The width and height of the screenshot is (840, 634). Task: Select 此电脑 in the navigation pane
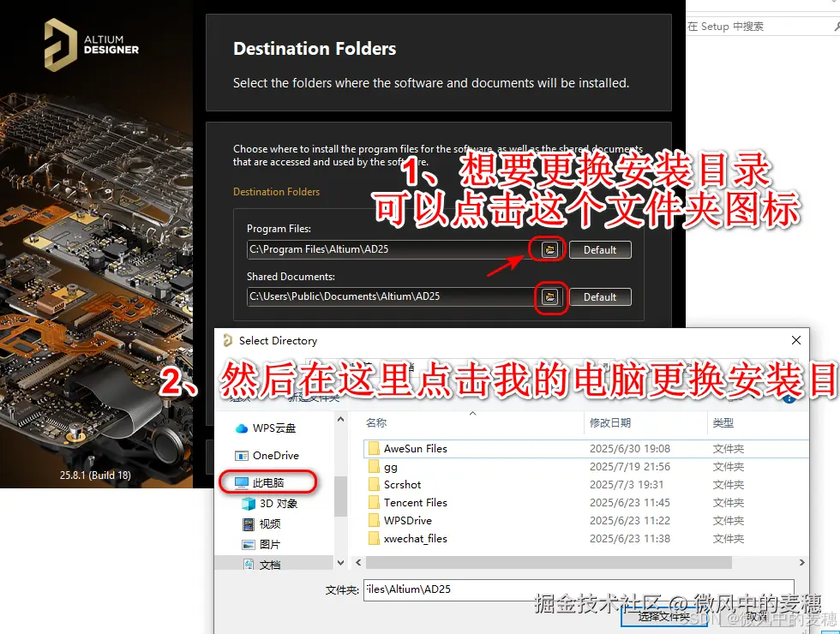click(x=267, y=483)
